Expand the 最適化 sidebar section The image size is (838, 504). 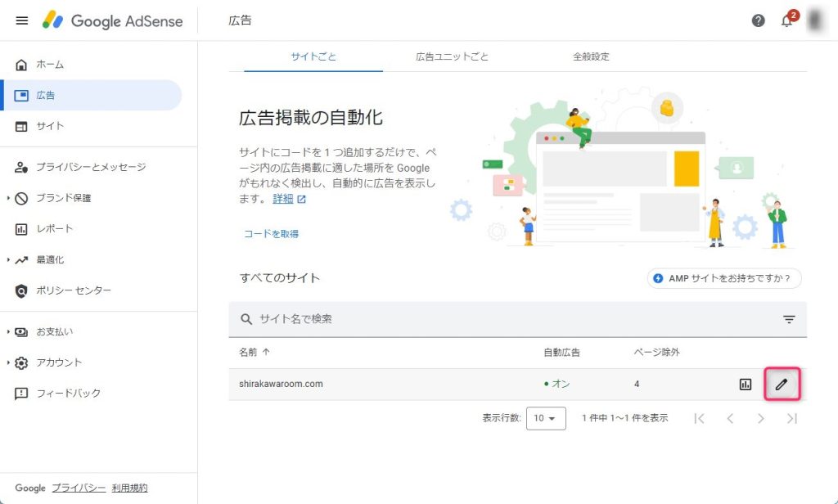[x=49, y=259]
